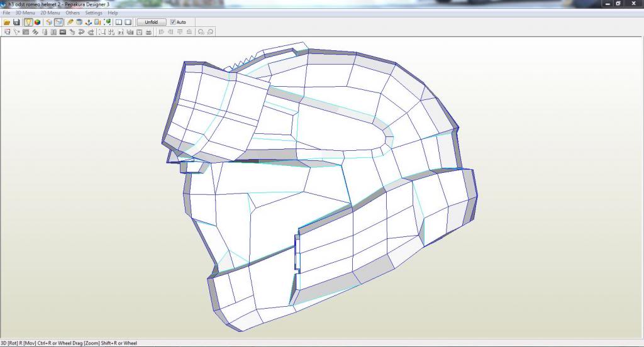This screenshot has width=644, height=347.
Task: Toggle the light bulb lighting button
Action: click(x=28, y=22)
